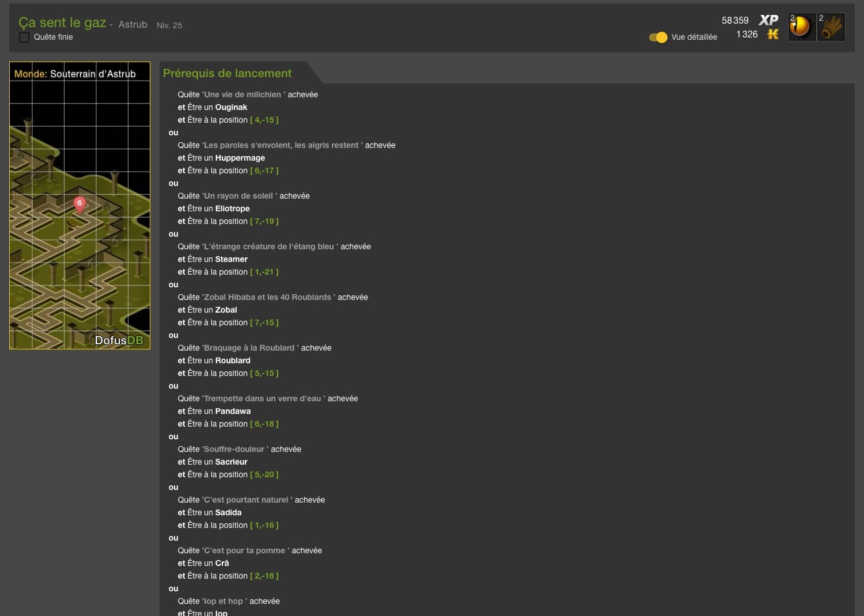The height and width of the screenshot is (616, 864).
Task: Open the 'Un rayon de soleil' quest
Action: click(238, 196)
